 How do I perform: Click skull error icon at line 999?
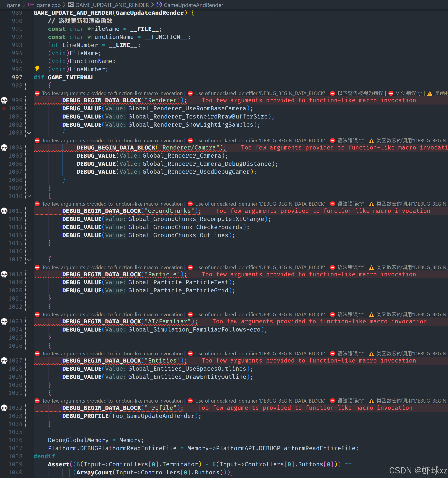[4, 100]
